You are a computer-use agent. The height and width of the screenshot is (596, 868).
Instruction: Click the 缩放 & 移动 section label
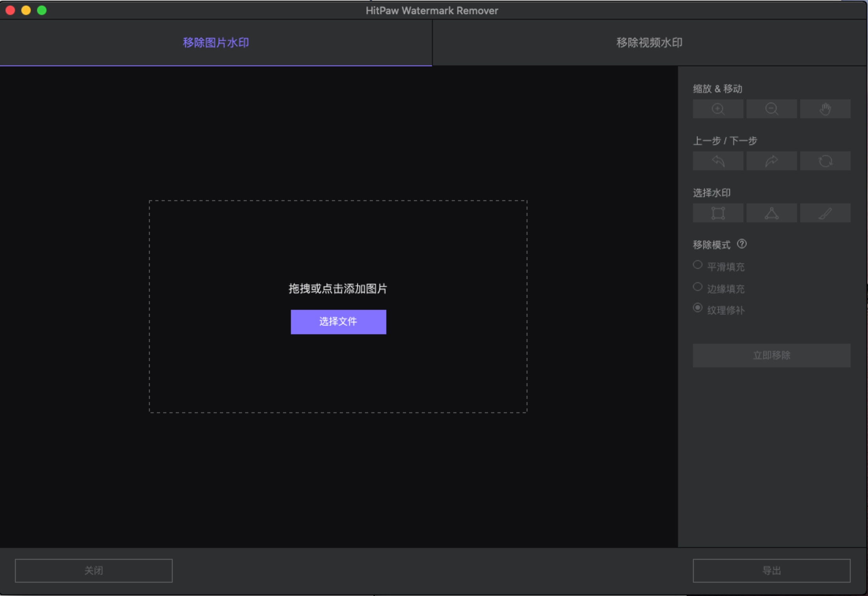coord(717,89)
